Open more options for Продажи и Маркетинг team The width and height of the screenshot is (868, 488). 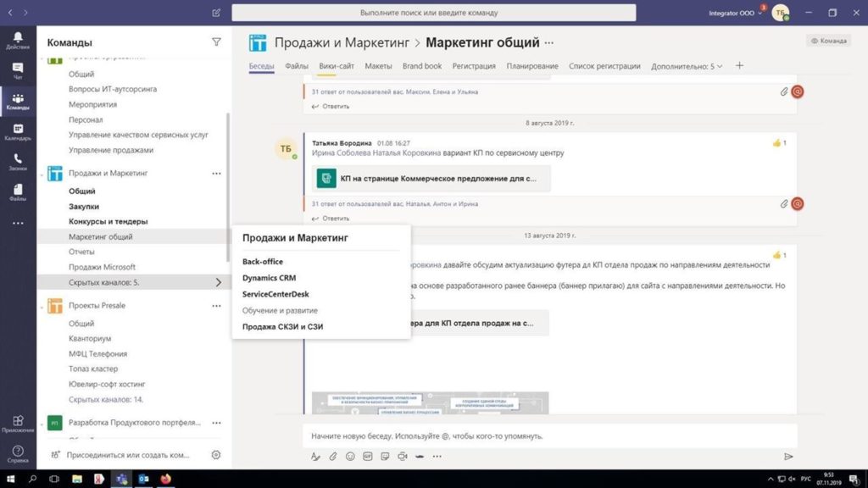[216, 173]
